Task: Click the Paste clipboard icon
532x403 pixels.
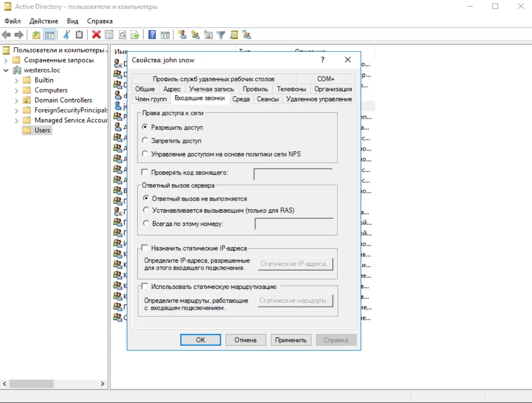Action: 79,35
